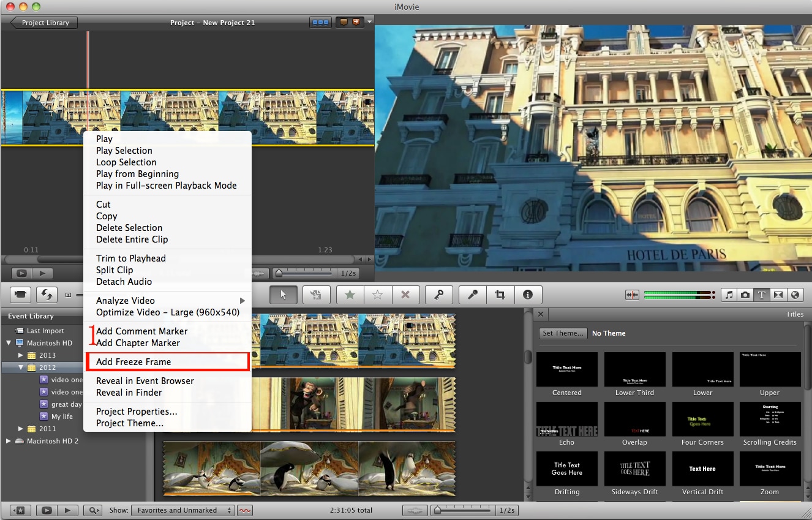Reject selection with the X button
This screenshot has height=520, width=812.
tap(405, 295)
